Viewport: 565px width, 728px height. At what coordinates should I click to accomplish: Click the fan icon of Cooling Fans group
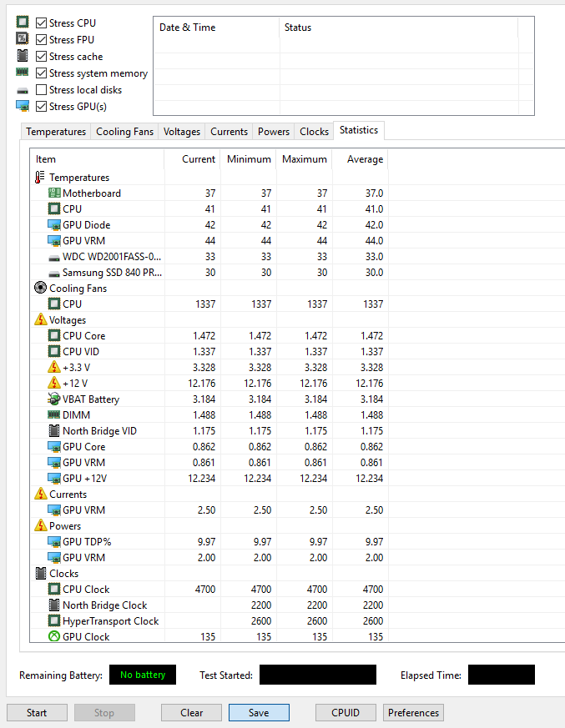coord(40,288)
